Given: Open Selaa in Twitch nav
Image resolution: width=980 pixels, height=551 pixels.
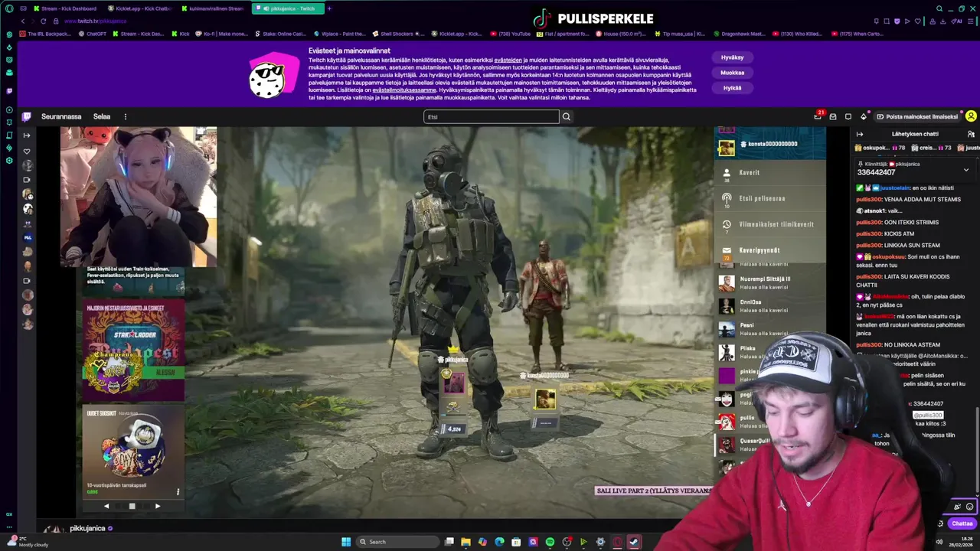Looking at the screenshot, I should point(102,116).
